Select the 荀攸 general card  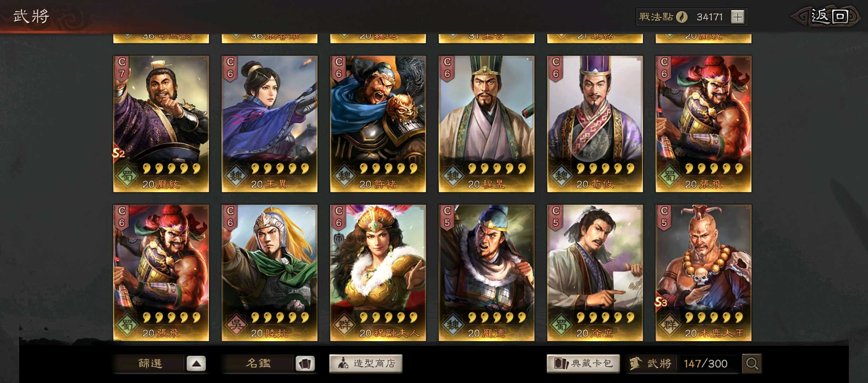point(595,124)
